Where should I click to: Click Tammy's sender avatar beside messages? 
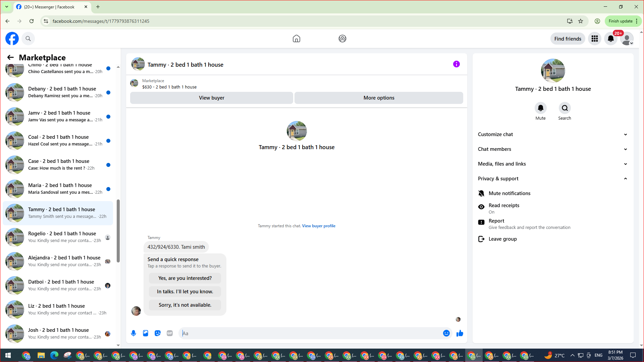(136, 311)
